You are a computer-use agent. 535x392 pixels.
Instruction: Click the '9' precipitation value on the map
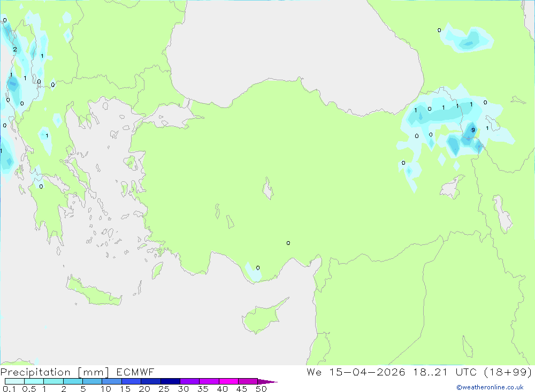coord(473,130)
